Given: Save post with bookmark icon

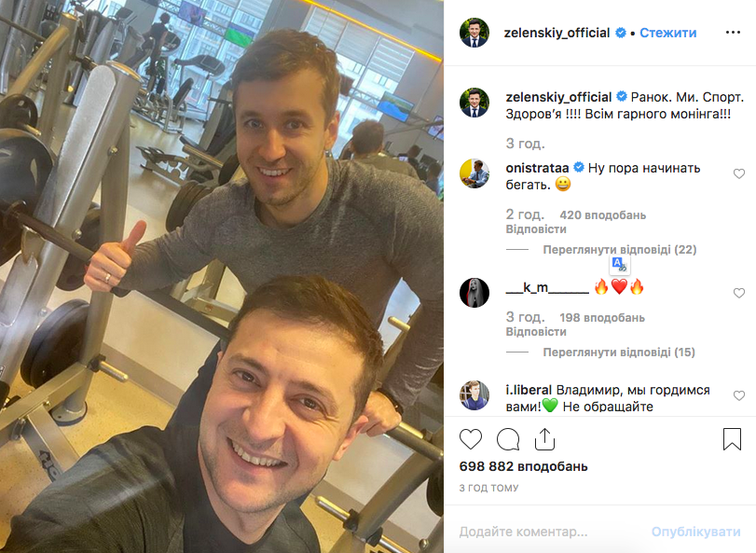Looking at the screenshot, I should click(x=732, y=439).
